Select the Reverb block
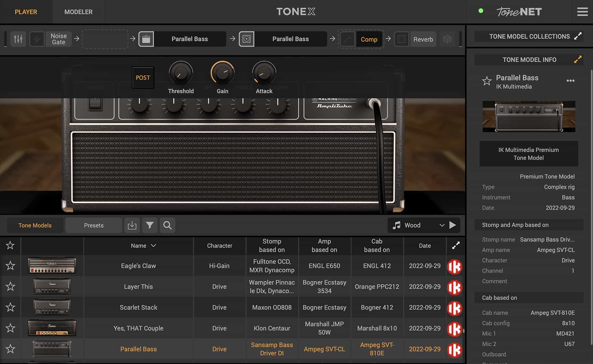593x364 pixels. coord(423,39)
